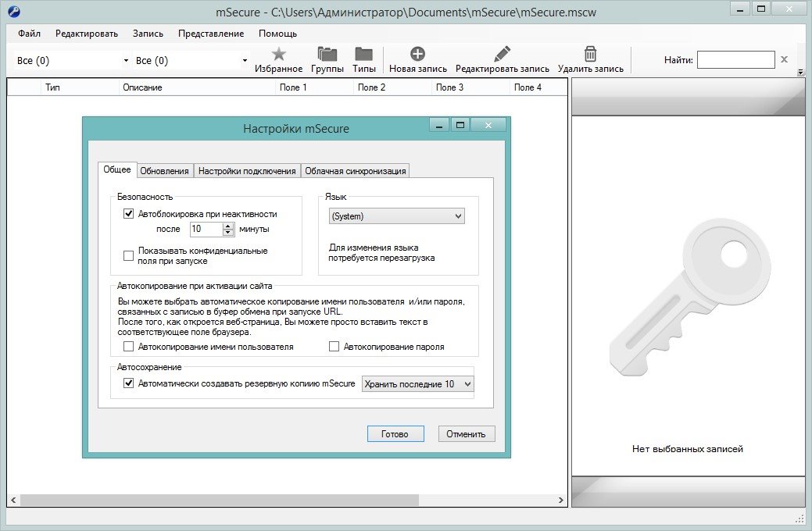Decrease auto-lock minutes with down arrow

(228, 233)
